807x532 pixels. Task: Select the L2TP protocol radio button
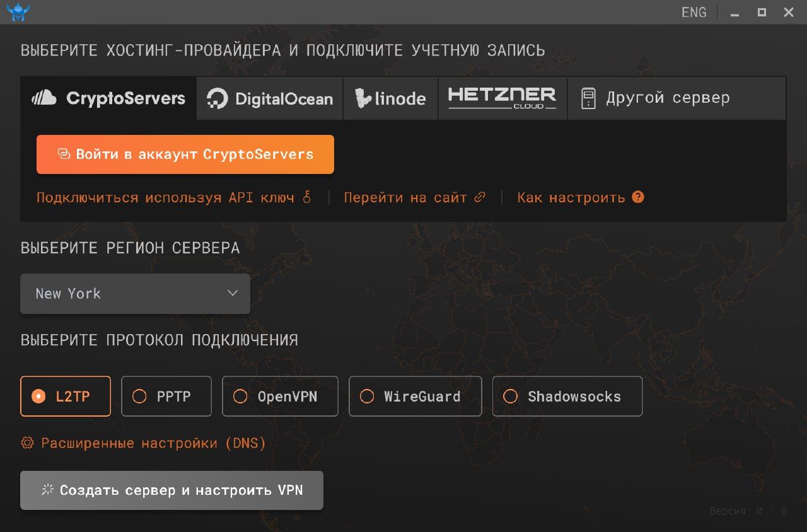pyautogui.click(x=66, y=396)
